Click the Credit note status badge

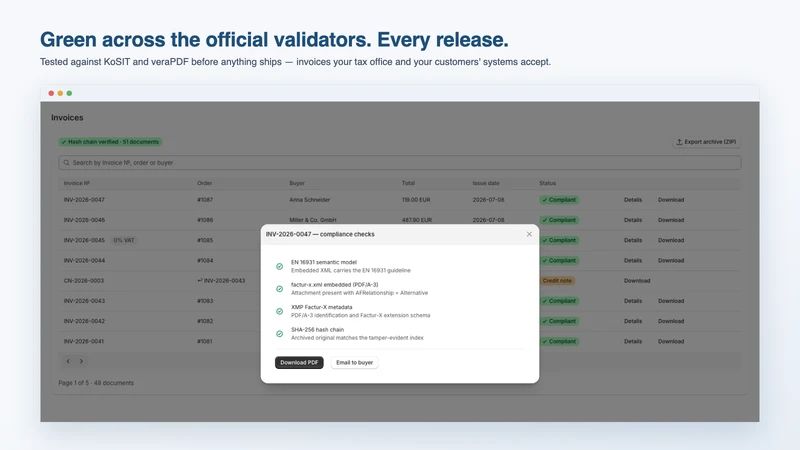click(557, 281)
